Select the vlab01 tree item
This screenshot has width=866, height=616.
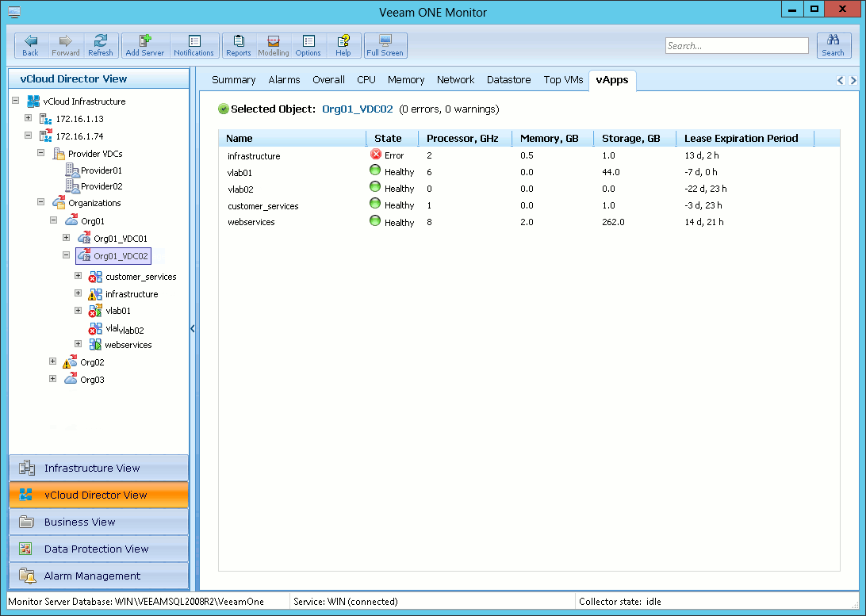tap(118, 311)
